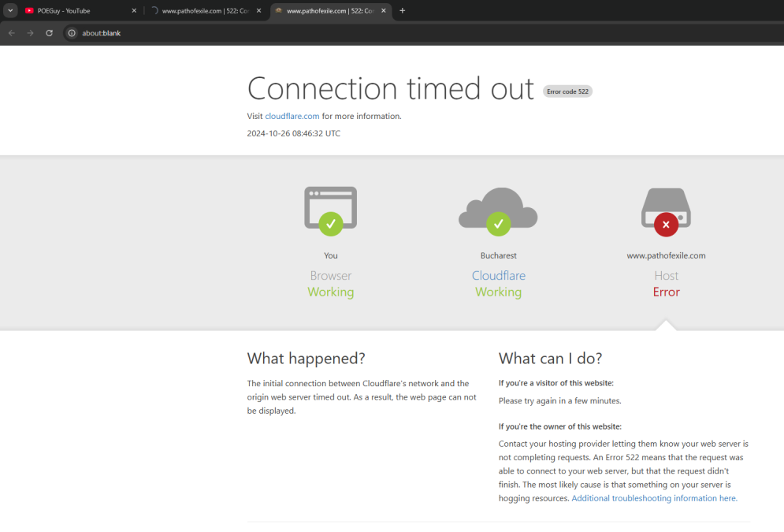Open a new browser tab
784x532 pixels.
point(403,10)
